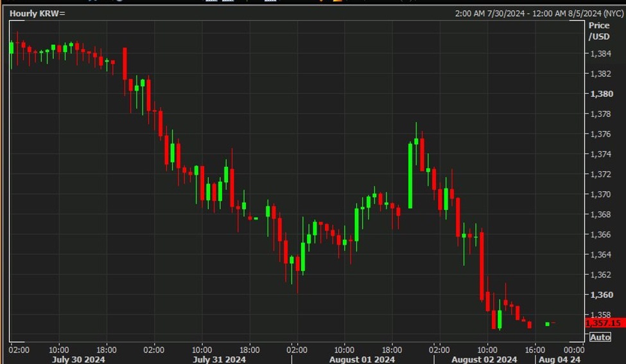Click the 1,372 price axis label
Image resolution: width=626 pixels, height=364 pixels.
(601, 174)
